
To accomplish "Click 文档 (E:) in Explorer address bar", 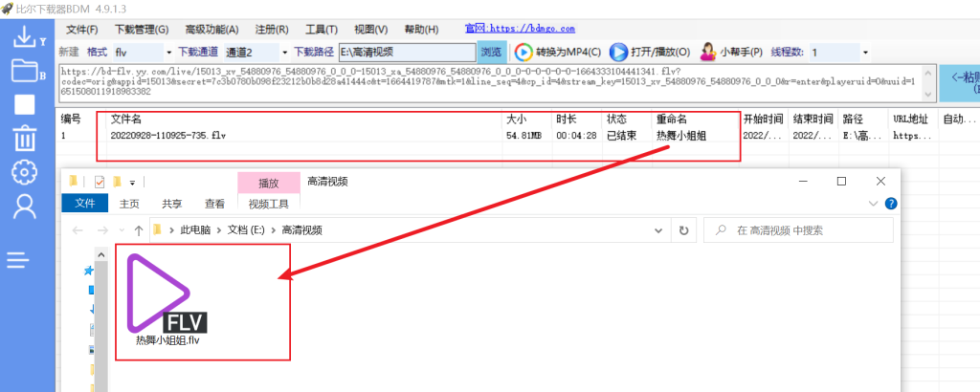I will point(246,230).
